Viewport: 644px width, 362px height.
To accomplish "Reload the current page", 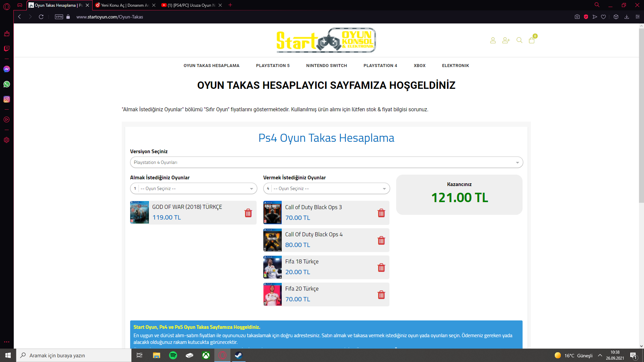I will pos(41,17).
